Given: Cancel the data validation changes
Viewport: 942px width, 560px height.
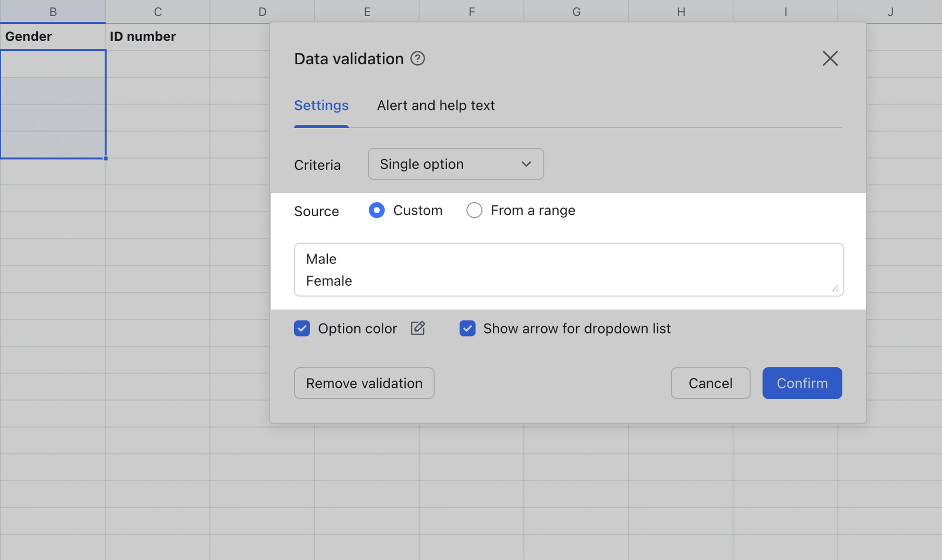Looking at the screenshot, I should coord(710,383).
